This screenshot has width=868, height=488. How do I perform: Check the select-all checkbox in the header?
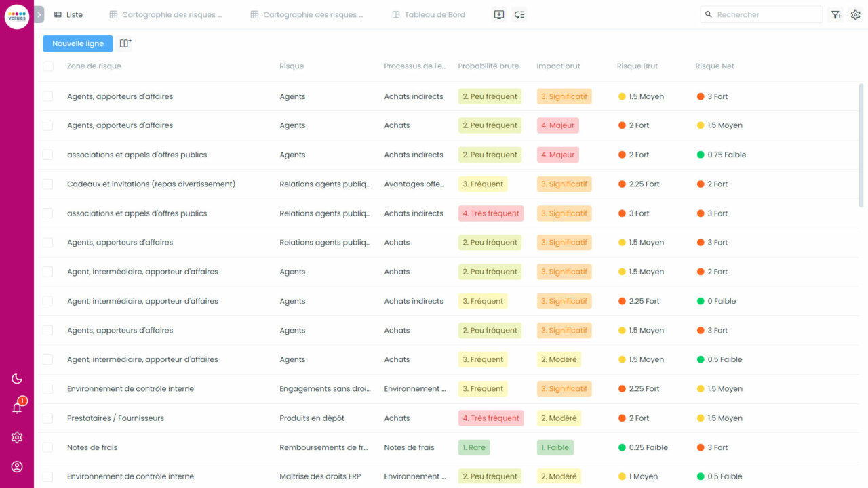point(47,66)
